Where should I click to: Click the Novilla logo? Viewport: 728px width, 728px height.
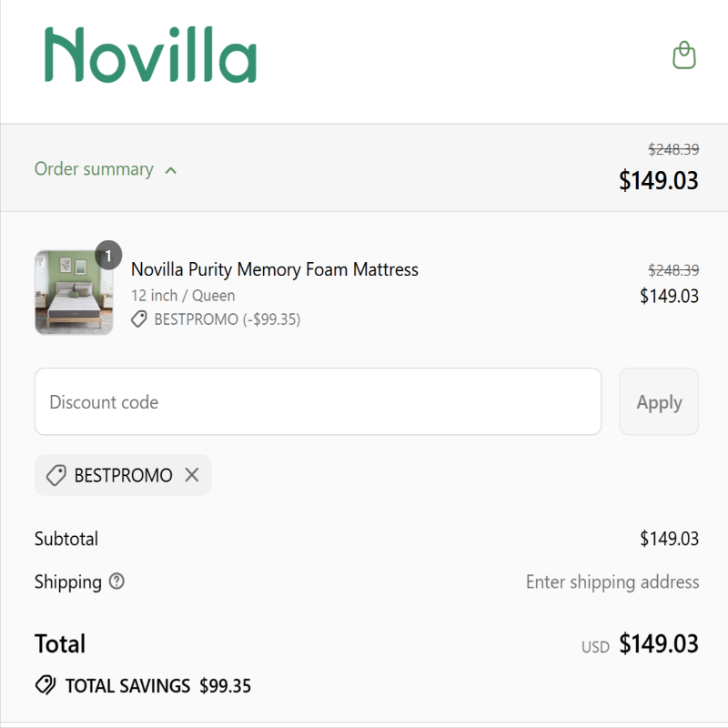click(x=150, y=55)
